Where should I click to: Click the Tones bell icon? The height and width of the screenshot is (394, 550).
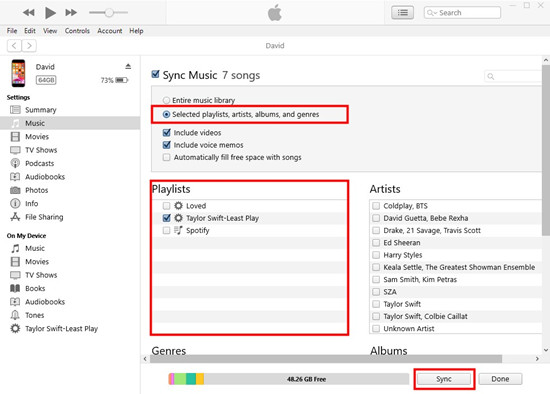pos(15,315)
